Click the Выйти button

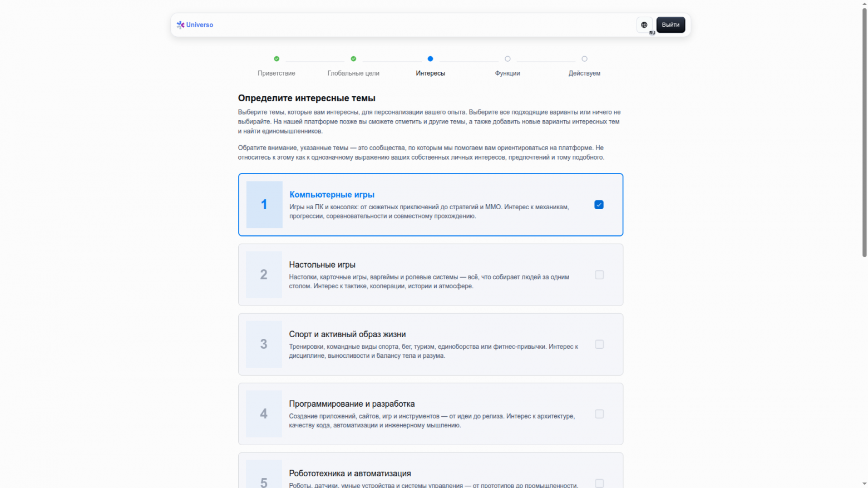(670, 24)
